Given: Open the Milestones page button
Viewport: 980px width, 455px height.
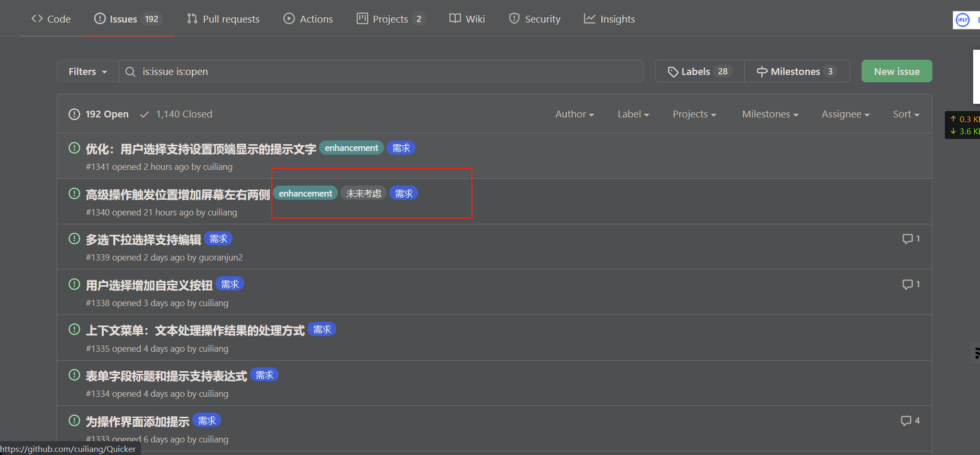Looking at the screenshot, I should 797,71.
